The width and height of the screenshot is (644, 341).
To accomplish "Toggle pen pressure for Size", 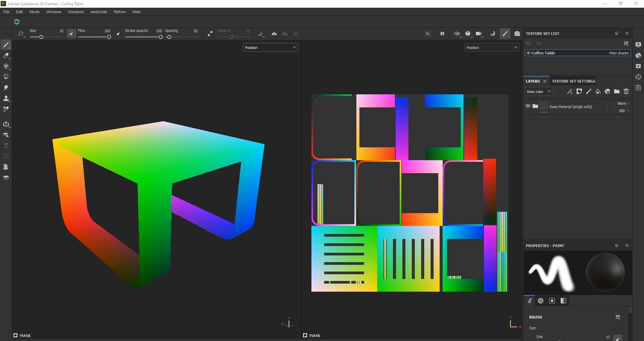I will (x=71, y=34).
